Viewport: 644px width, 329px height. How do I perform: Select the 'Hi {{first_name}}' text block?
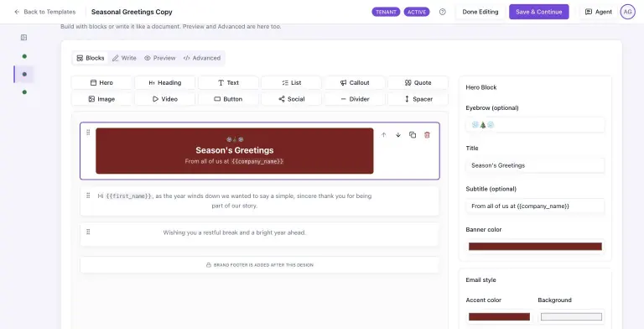point(260,201)
